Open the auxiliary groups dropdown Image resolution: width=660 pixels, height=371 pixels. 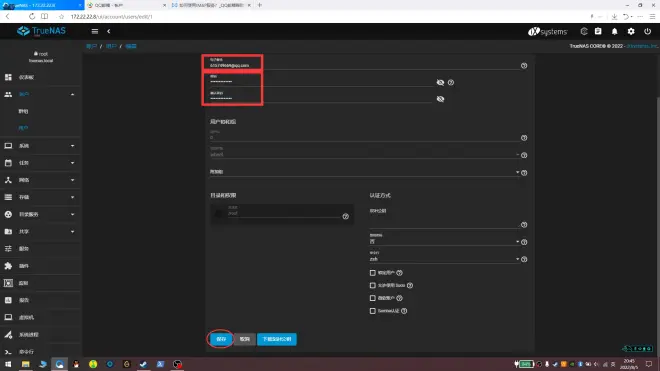click(365, 172)
